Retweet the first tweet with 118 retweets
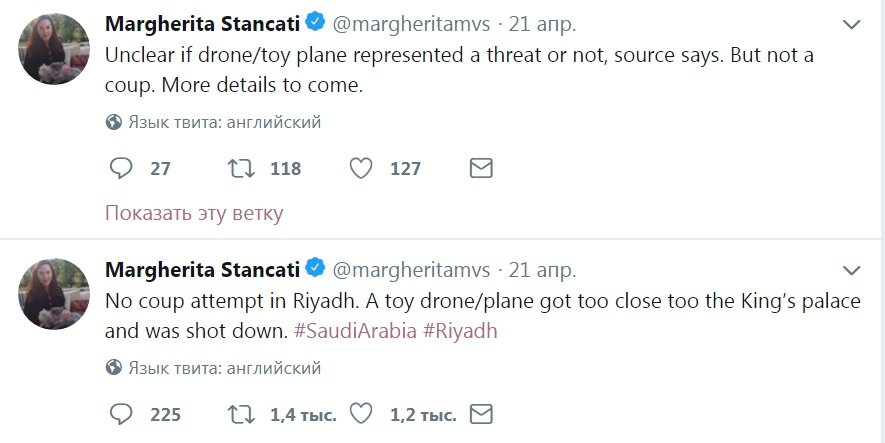Image resolution: width=885 pixels, height=443 pixels. pos(241,169)
